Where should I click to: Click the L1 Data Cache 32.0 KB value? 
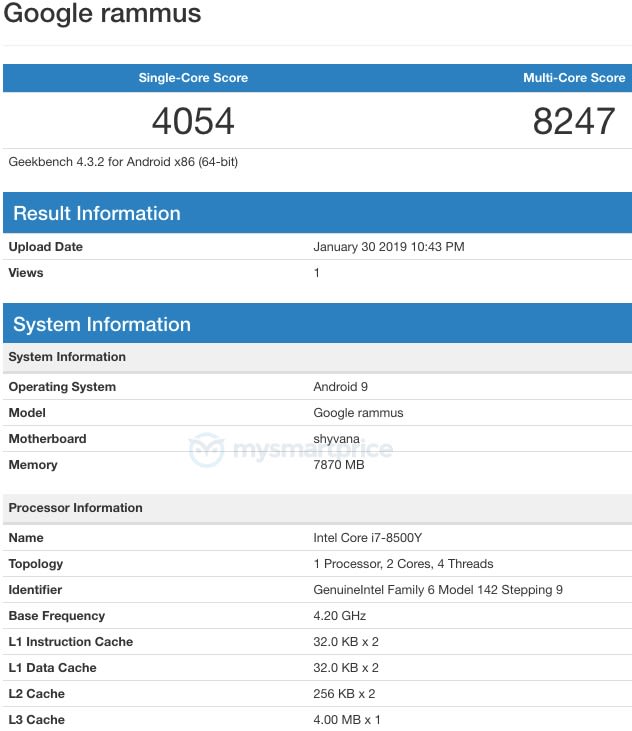[x=345, y=668]
